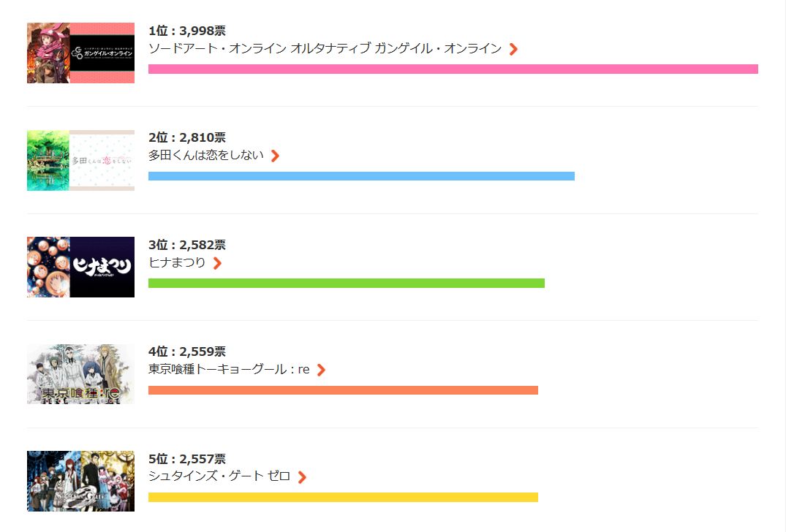This screenshot has height=532, width=786.
Task: Click the 多田くんは恋をしない thumbnail
Action: pos(80,160)
